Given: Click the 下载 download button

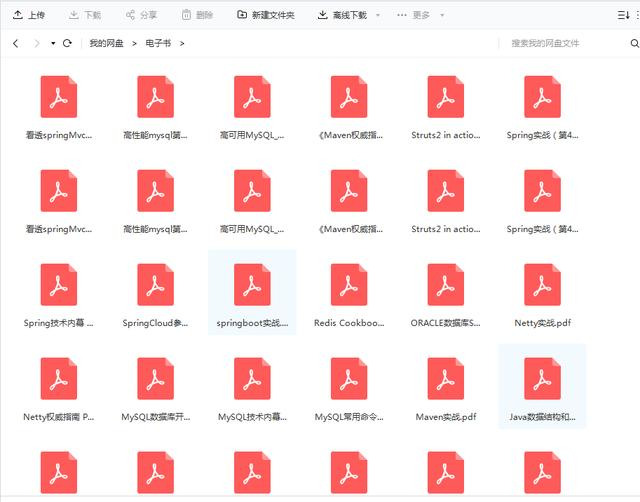Looking at the screenshot, I should click(85, 15).
